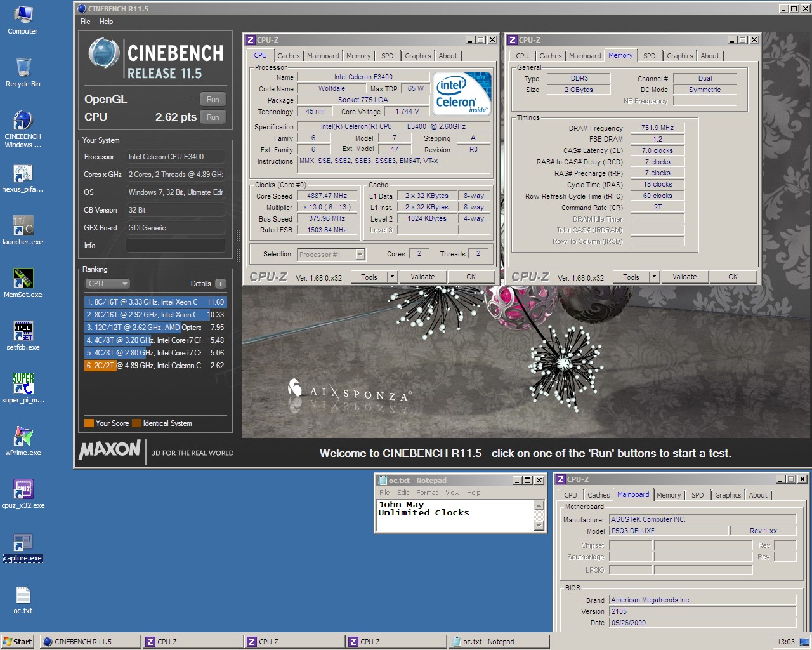Viewport: 812px width, 650px height.
Task: Click the Identical System brown legend swatch
Action: [136, 423]
